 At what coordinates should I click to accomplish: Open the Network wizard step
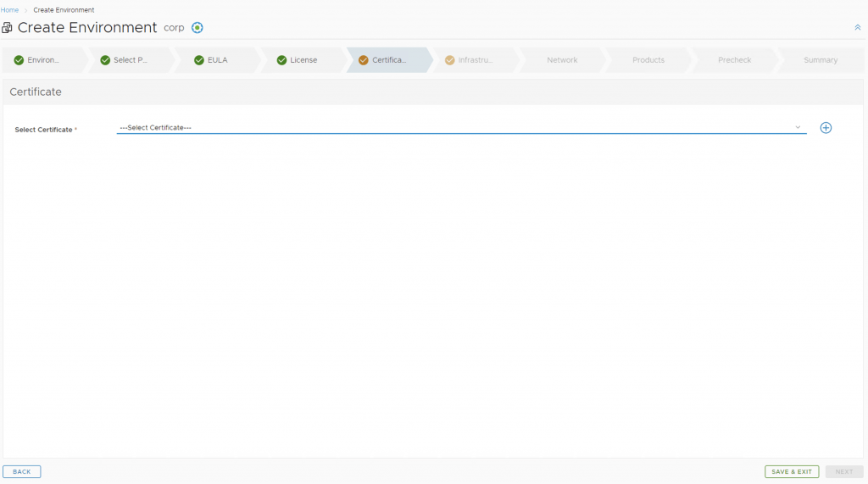pos(562,60)
